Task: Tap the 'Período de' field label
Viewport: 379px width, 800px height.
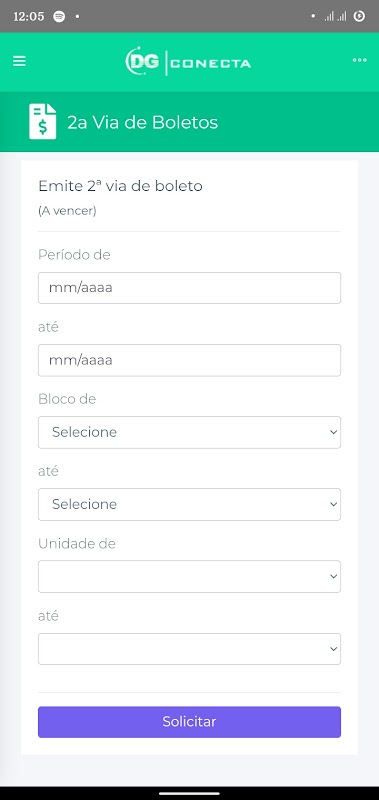Action: pos(74,255)
